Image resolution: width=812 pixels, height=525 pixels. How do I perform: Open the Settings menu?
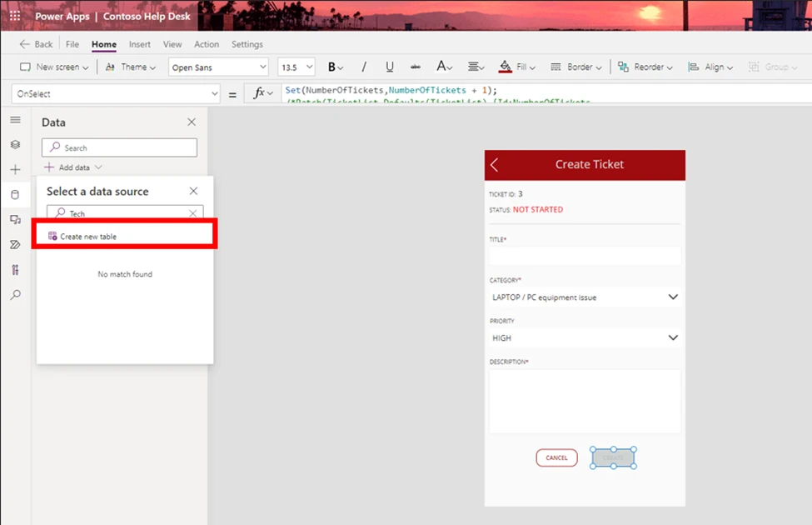click(247, 44)
